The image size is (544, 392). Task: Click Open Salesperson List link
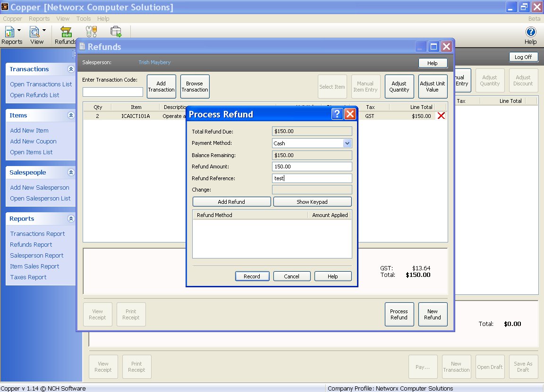pyautogui.click(x=40, y=198)
